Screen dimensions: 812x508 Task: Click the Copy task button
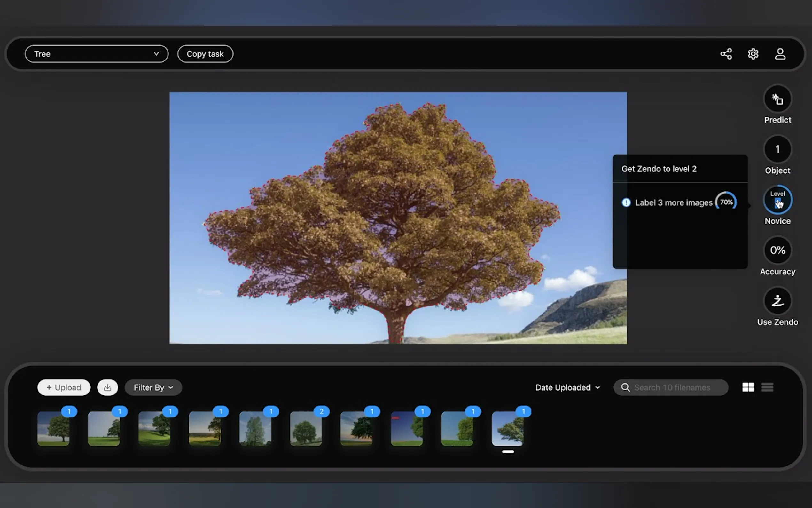205,54
